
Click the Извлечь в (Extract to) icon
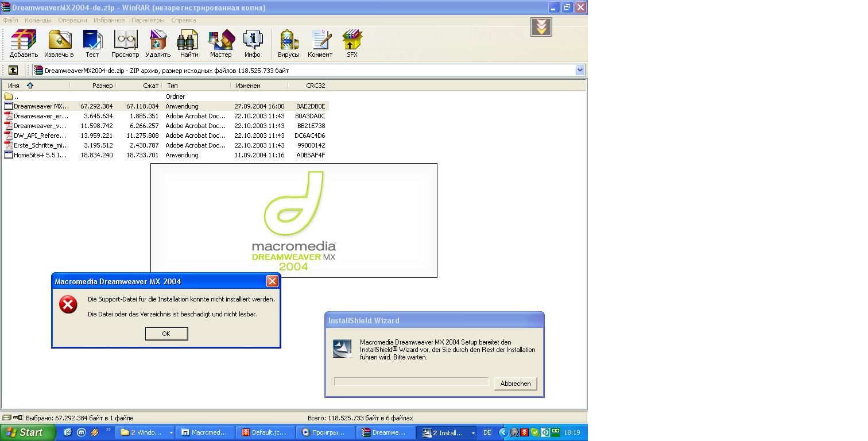coord(59,44)
